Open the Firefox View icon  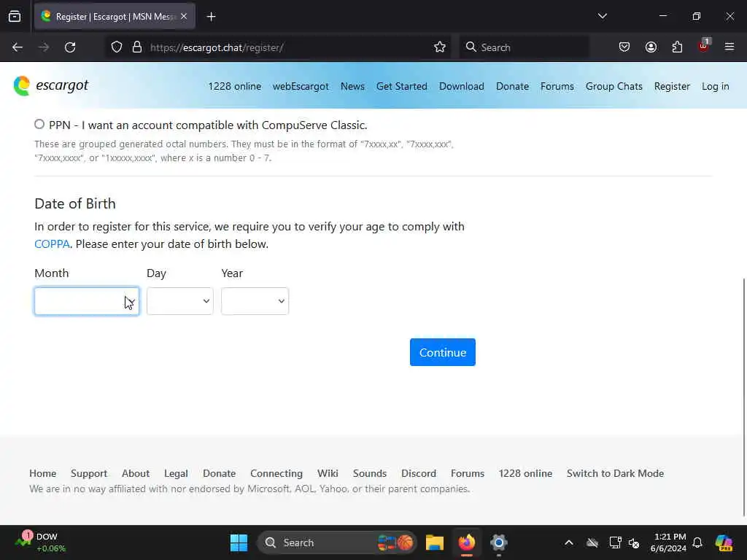[x=15, y=16]
